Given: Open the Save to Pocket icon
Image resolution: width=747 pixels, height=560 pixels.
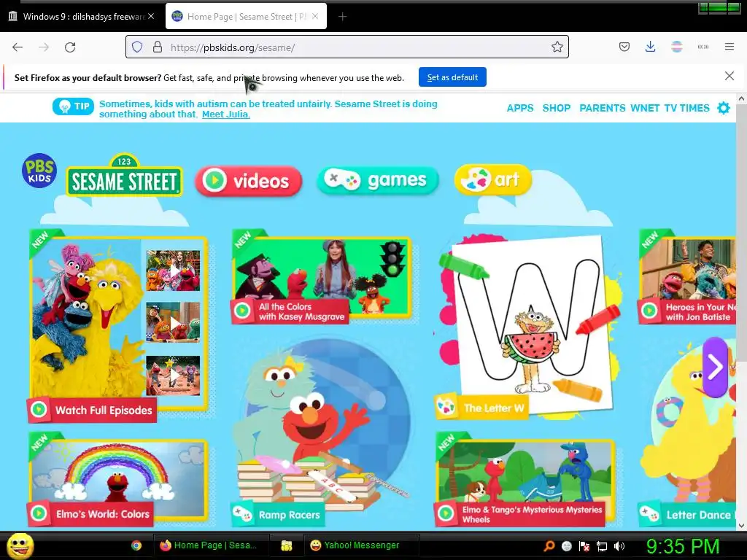Looking at the screenshot, I should pyautogui.click(x=624, y=47).
